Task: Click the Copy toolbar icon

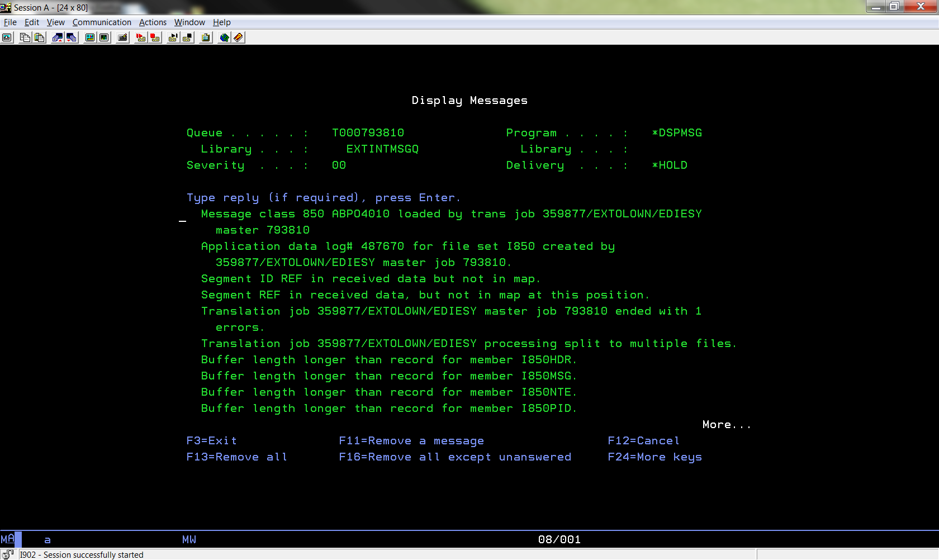Action: 25,37
